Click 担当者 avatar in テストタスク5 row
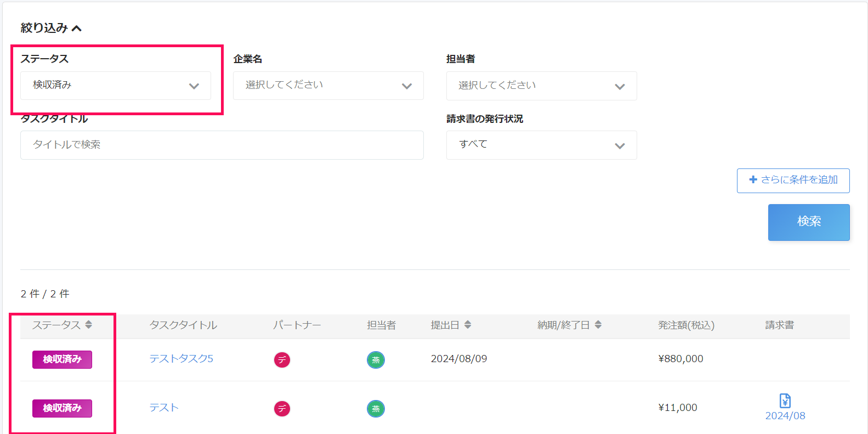The width and height of the screenshot is (868, 434). point(376,360)
